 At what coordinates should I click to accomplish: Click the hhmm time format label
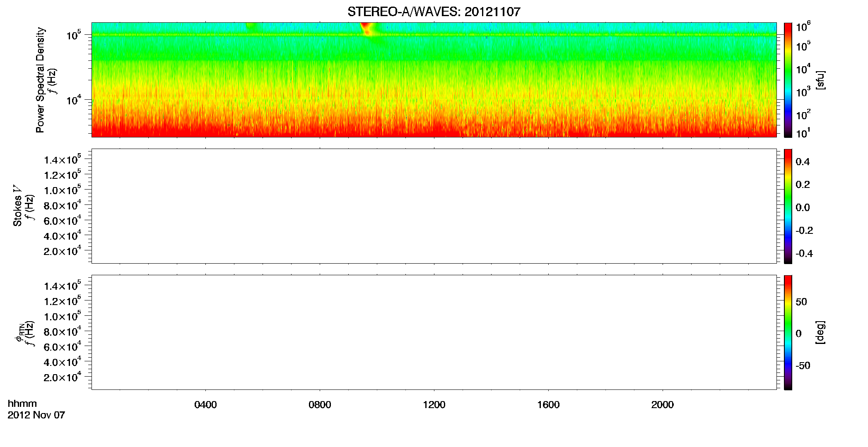click(22, 404)
